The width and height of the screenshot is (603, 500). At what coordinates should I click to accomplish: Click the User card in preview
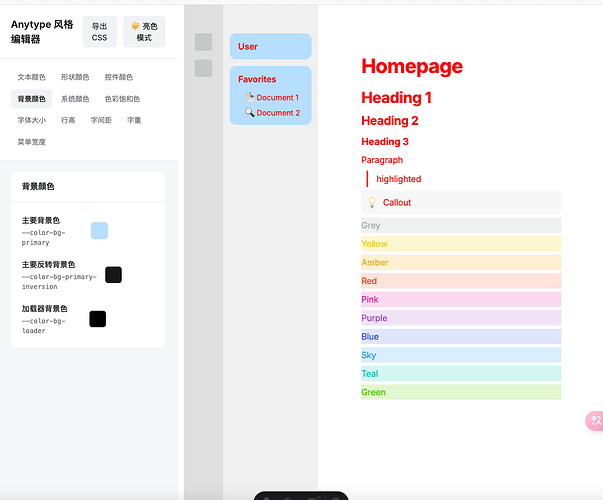[x=271, y=46]
